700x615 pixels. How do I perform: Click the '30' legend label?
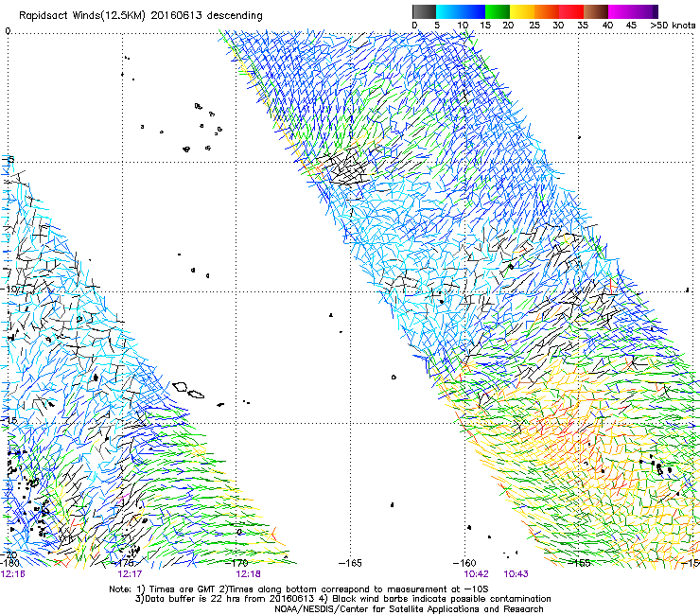click(x=558, y=26)
